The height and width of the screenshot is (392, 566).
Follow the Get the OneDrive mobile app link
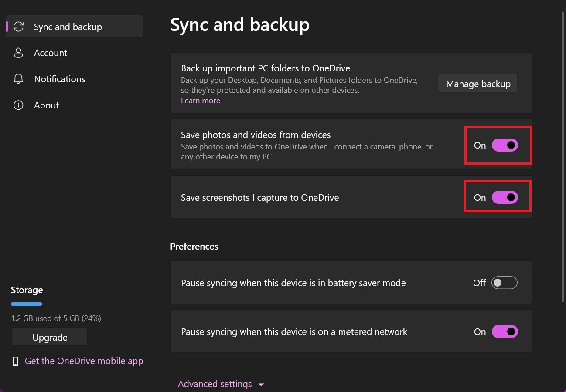coord(84,361)
